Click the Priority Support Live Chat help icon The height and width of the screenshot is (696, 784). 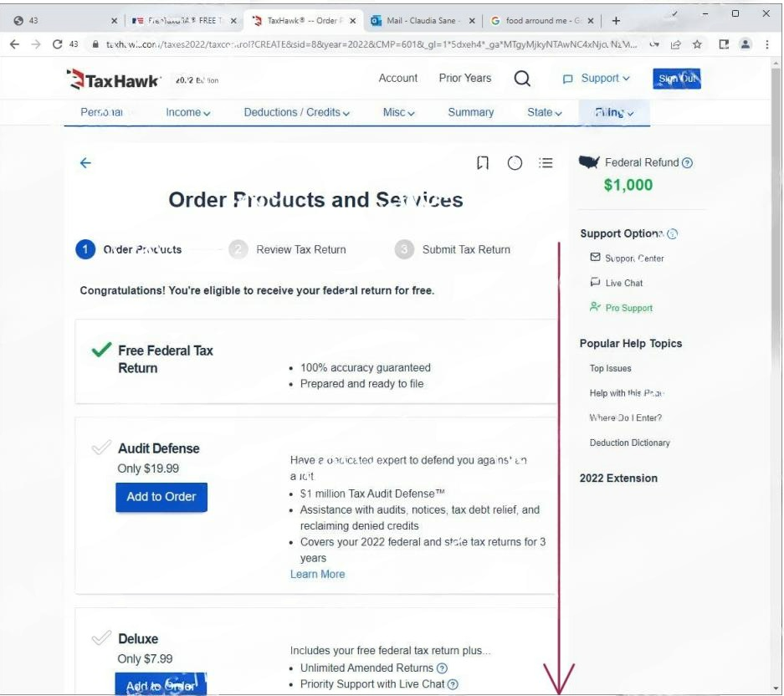(453, 684)
